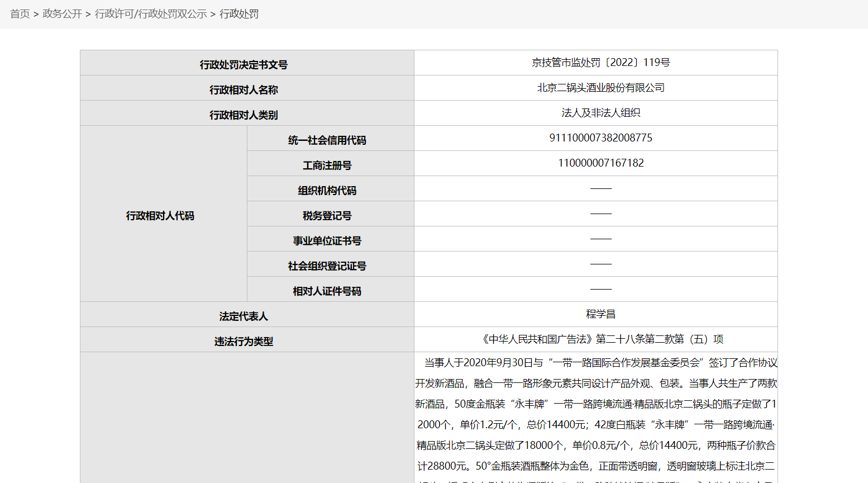The height and width of the screenshot is (483, 868).
Task: Click the 违法行为类型 label
Action: pos(244,342)
